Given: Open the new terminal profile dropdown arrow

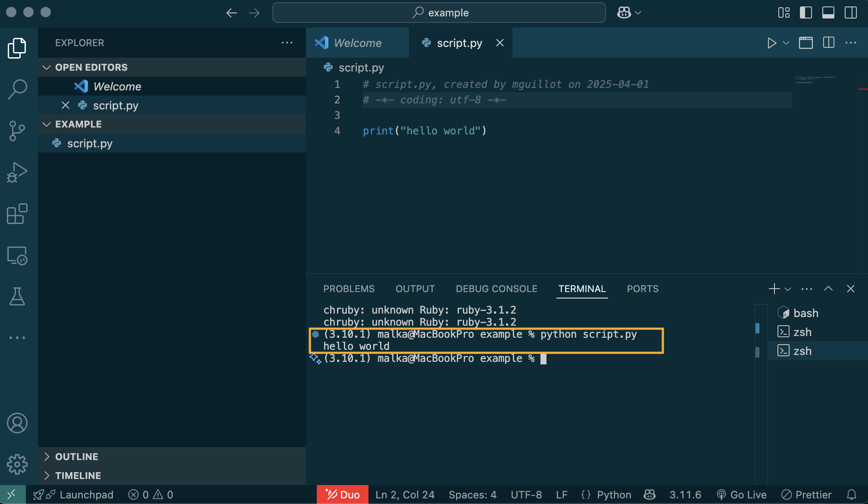Looking at the screenshot, I should click(x=788, y=289).
